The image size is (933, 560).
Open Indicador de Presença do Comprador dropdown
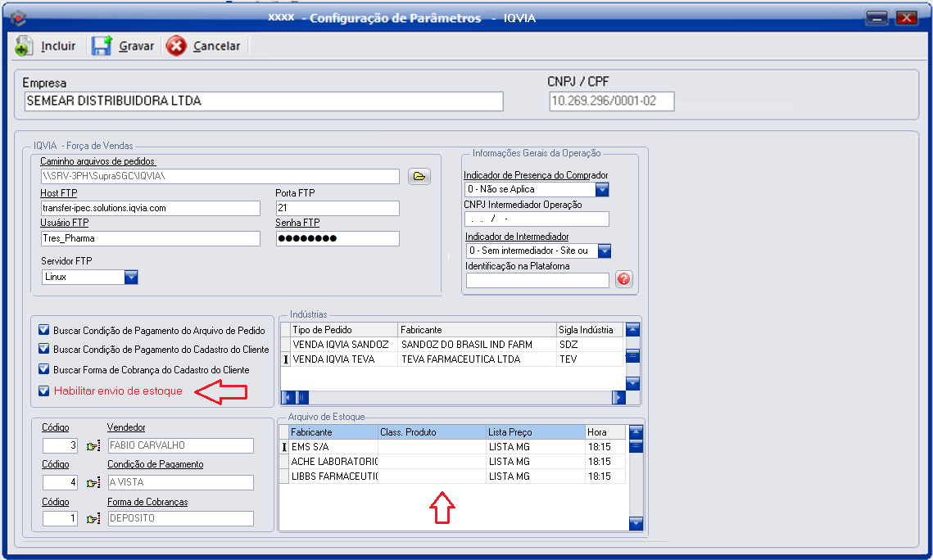pos(602,189)
